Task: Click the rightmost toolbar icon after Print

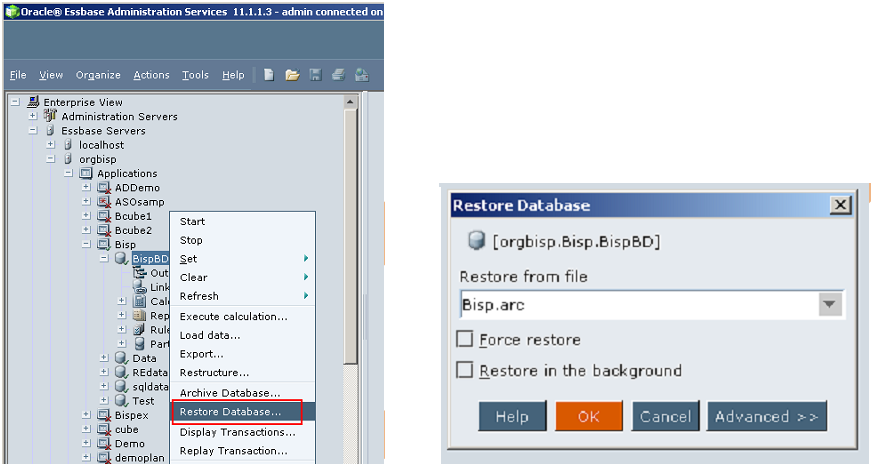Action: (x=362, y=74)
